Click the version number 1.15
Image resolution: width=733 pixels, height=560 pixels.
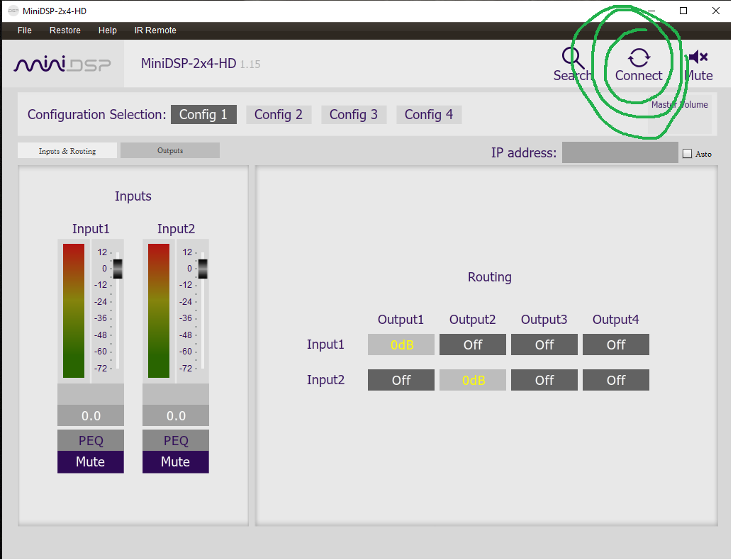[x=250, y=65]
